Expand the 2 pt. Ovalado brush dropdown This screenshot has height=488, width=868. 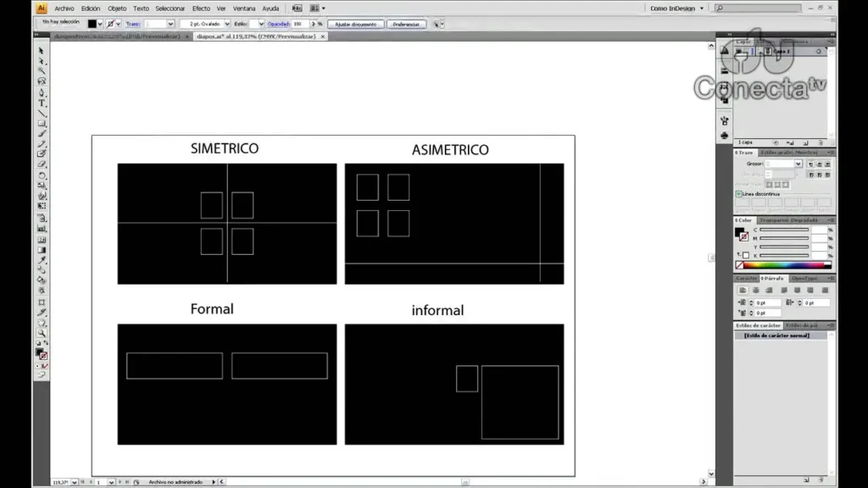tap(226, 24)
